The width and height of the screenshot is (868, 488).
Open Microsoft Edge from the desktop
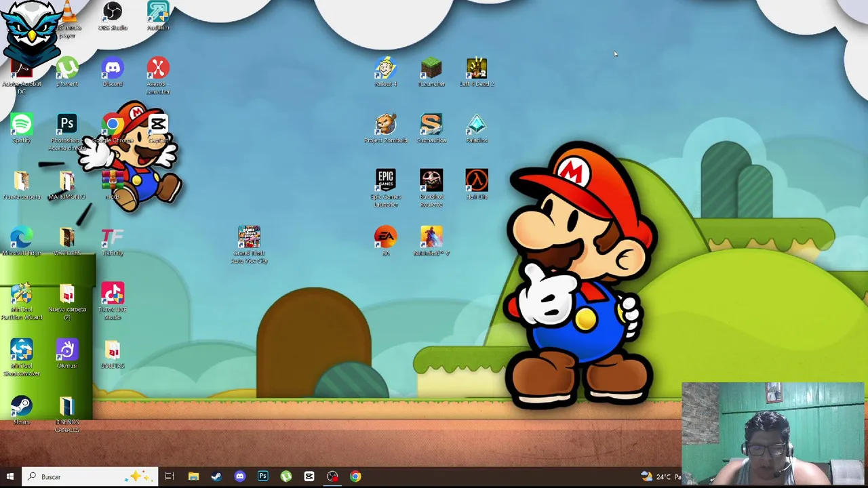[22, 241]
